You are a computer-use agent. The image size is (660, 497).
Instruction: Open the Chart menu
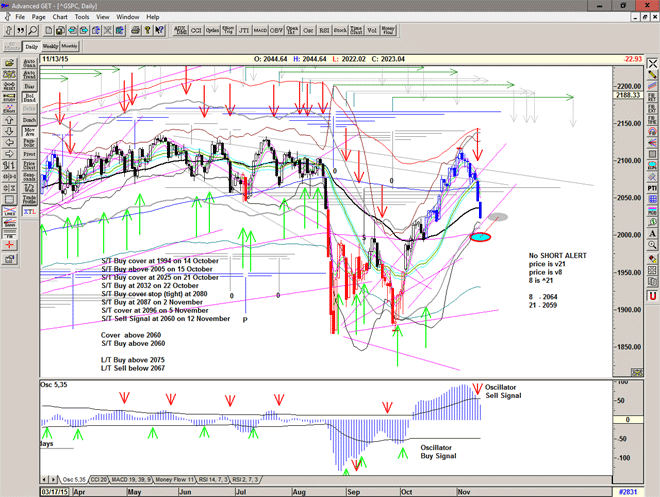click(x=60, y=17)
